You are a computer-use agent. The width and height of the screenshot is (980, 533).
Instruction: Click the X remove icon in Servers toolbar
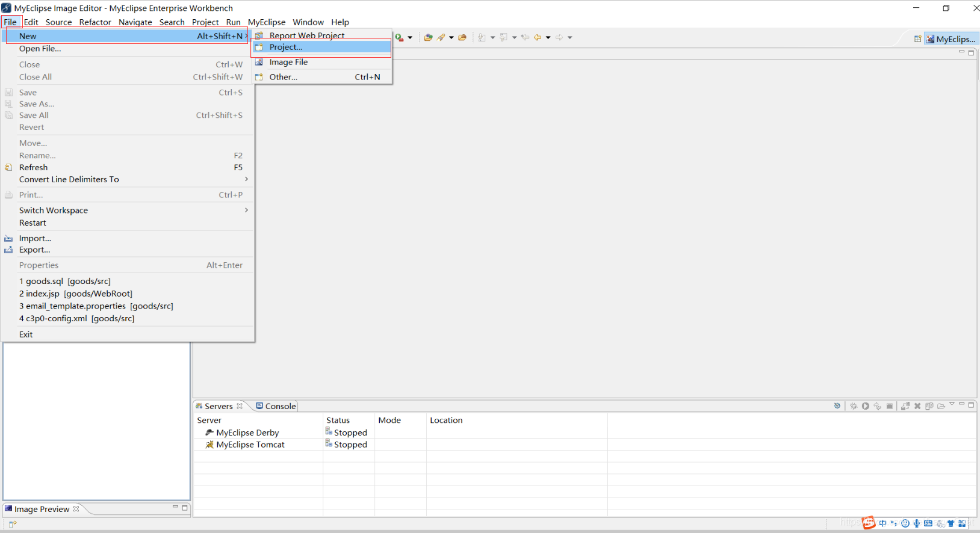pyautogui.click(x=917, y=406)
